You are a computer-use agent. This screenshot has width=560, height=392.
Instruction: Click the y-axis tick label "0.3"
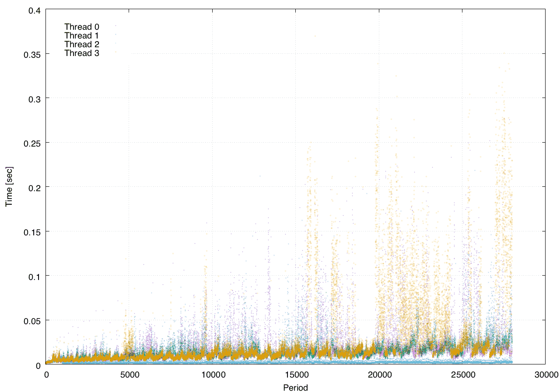pyautogui.click(x=34, y=98)
